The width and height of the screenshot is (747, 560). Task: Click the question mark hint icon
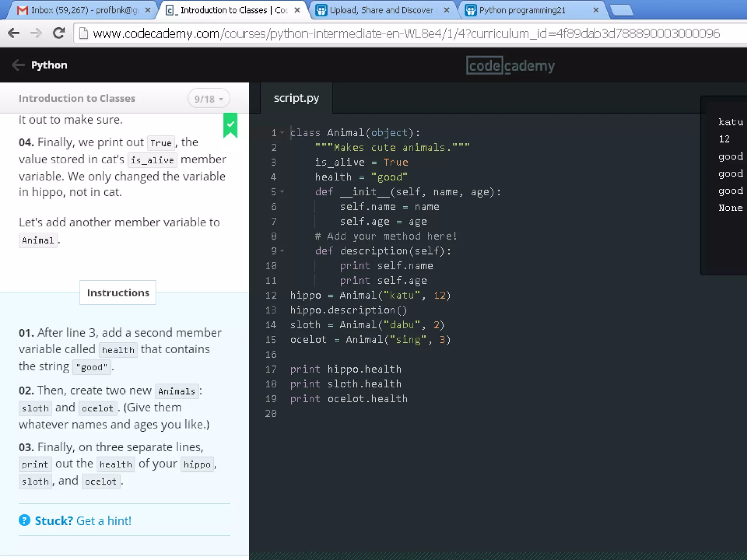pos(24,520)
